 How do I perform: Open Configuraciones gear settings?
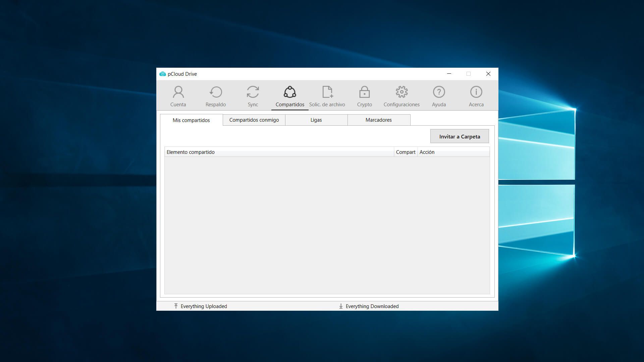tap(401, 96)
